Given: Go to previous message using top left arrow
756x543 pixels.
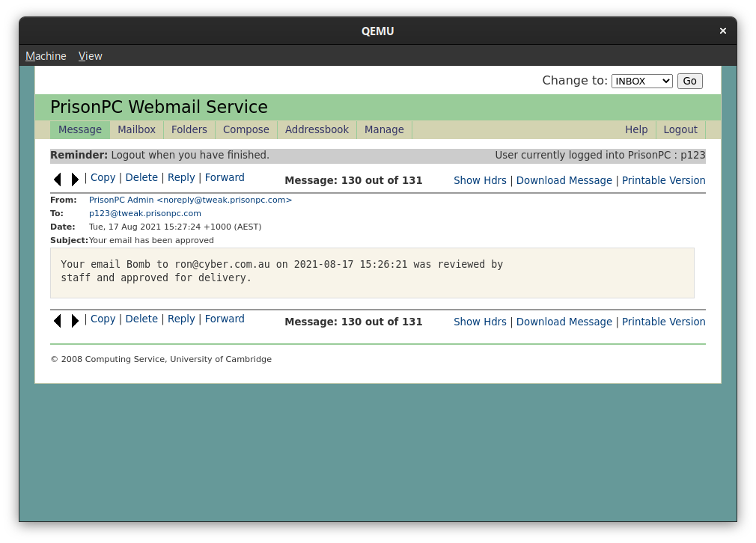Looking at the screenshot, I should pyautogui.click(x=58, y=180).
